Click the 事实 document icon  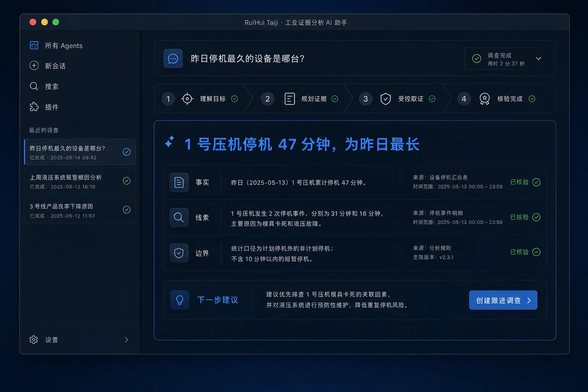coord(179,182)
